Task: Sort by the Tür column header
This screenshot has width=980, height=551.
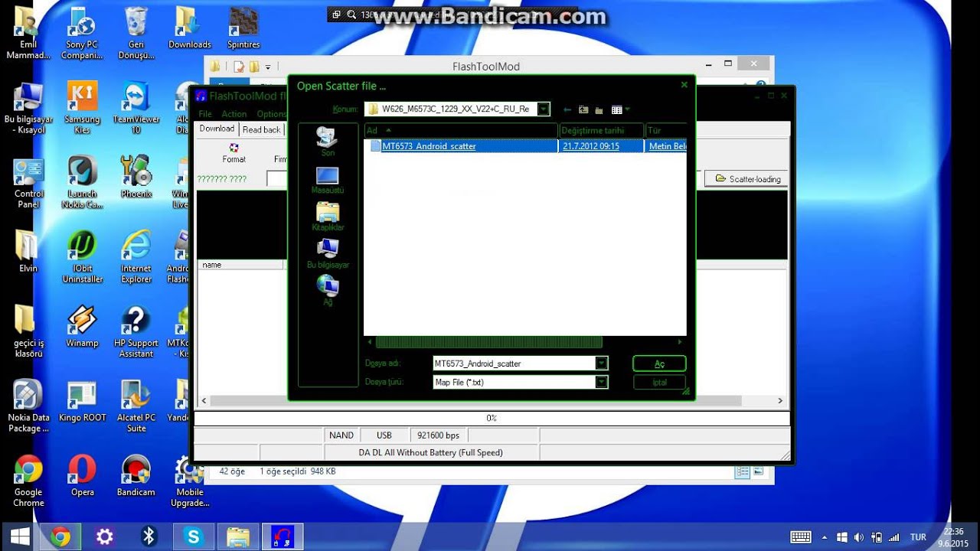Action: coord(666,131)
